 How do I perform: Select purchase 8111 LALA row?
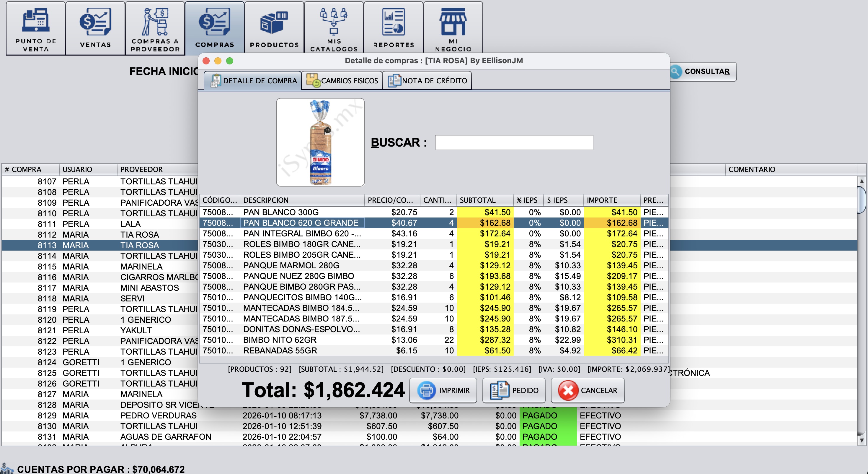click(x=100, y=224)
